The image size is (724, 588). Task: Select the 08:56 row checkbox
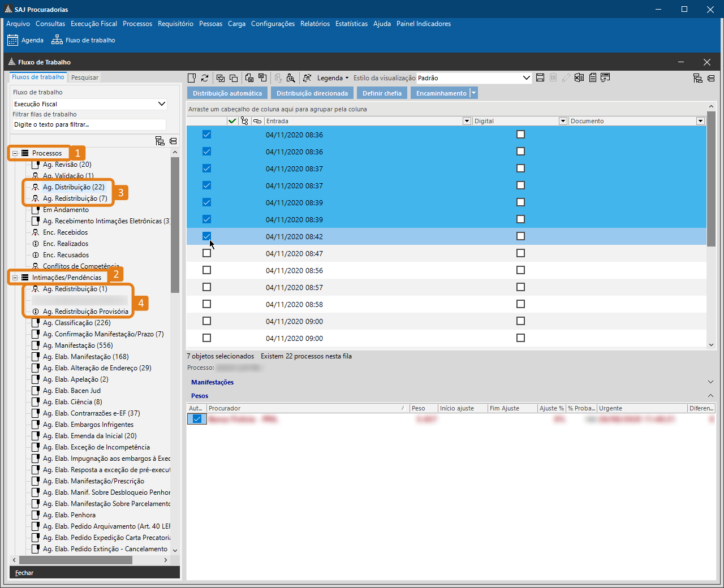206,270
